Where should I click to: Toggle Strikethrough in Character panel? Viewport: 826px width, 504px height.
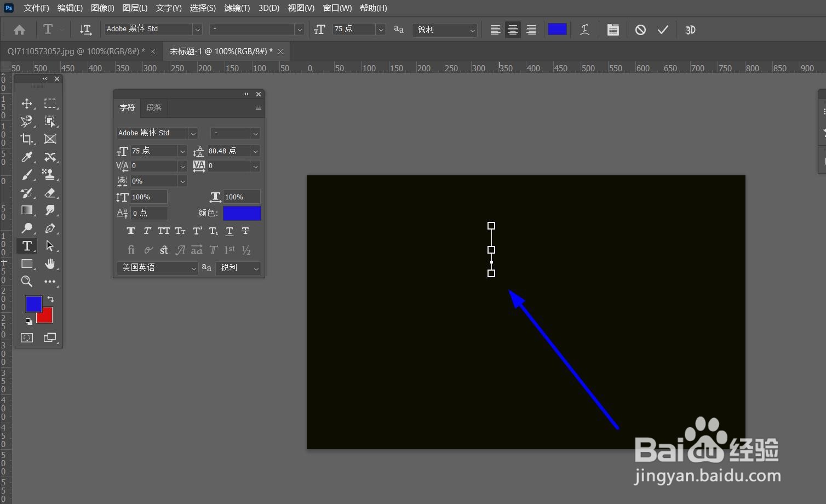(x=245, y=231)
